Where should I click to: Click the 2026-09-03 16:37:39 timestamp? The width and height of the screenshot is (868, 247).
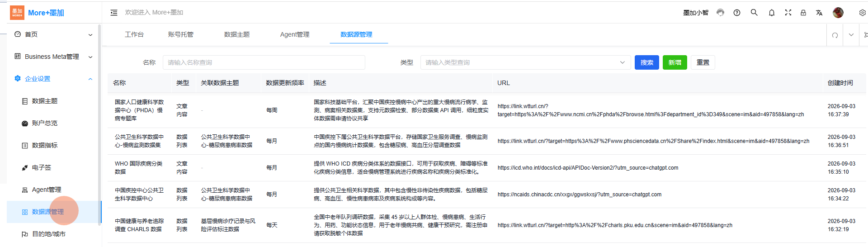pos(841,110)
